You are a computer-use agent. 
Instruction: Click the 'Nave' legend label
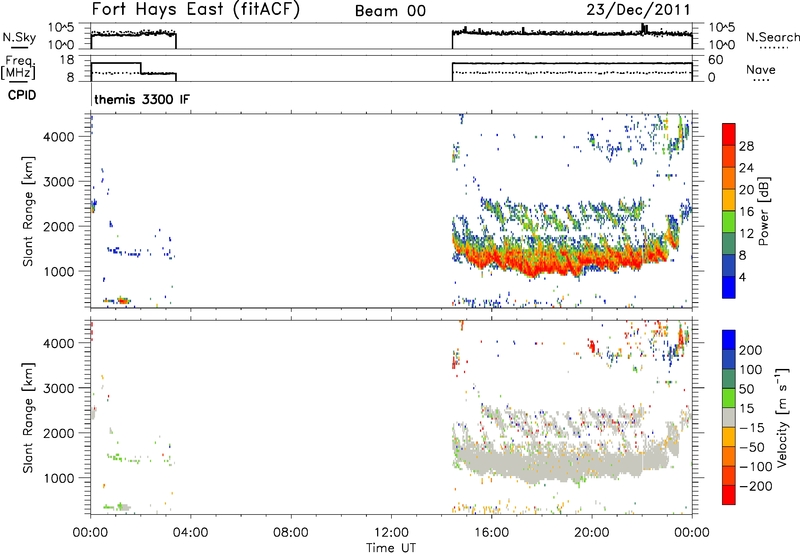(x=761, y=69)
